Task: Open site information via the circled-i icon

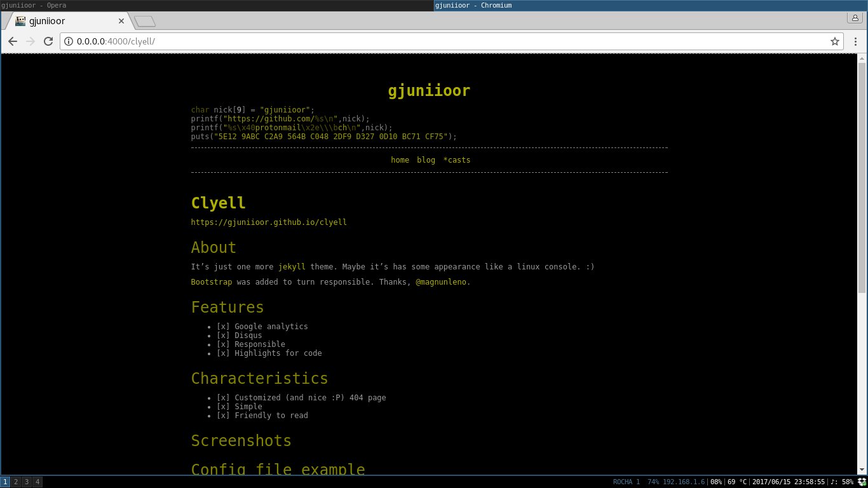Action: [67, 41]
